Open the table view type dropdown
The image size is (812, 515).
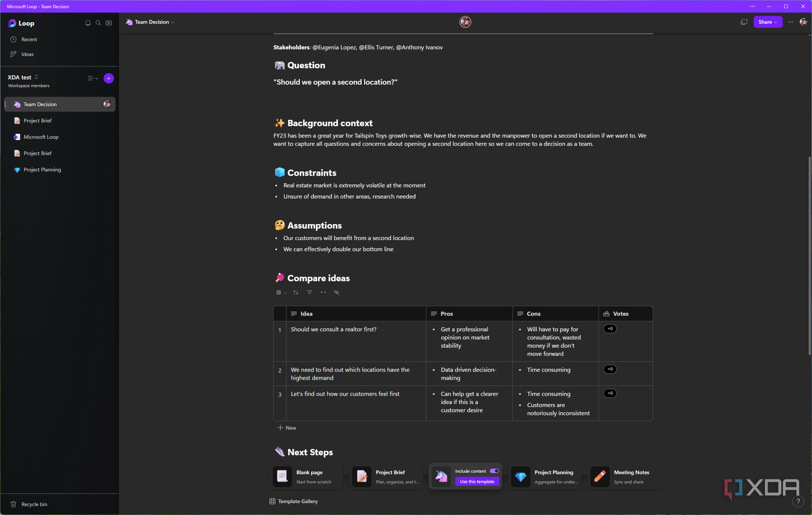281,292
